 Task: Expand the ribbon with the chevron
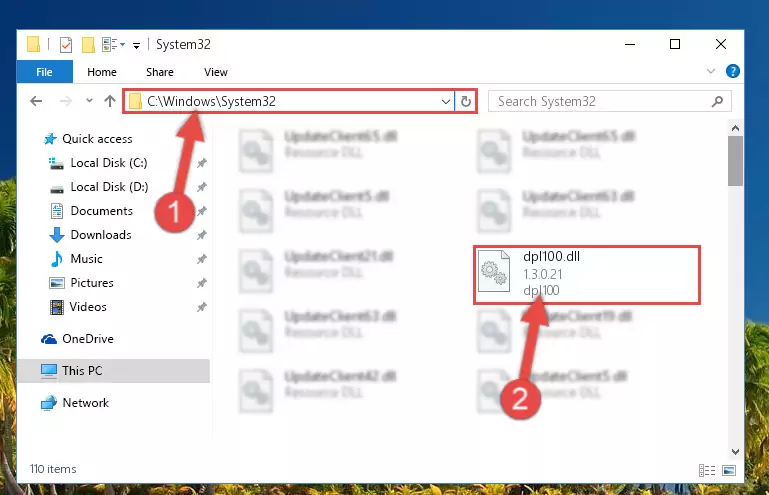click(711, 72)
